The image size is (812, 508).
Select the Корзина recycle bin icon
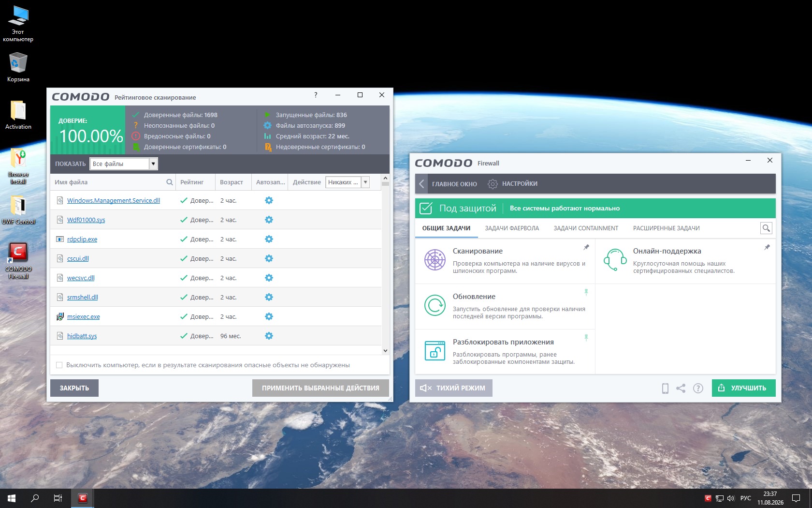(x=18, y=67)
